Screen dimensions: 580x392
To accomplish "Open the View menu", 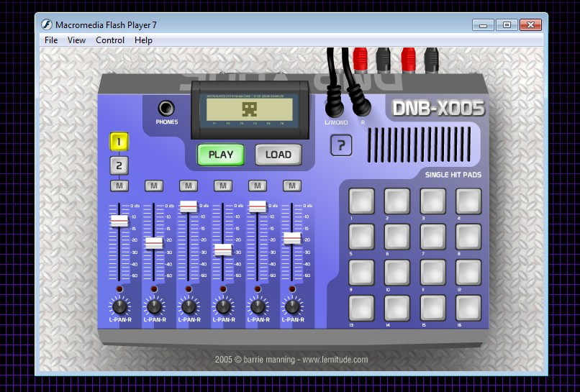I will tap(76, 40).
